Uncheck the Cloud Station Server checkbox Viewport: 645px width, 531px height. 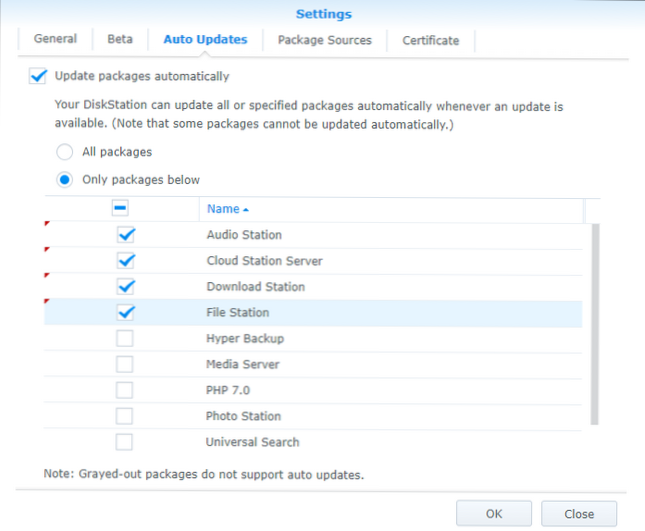(x=125, y=261)
